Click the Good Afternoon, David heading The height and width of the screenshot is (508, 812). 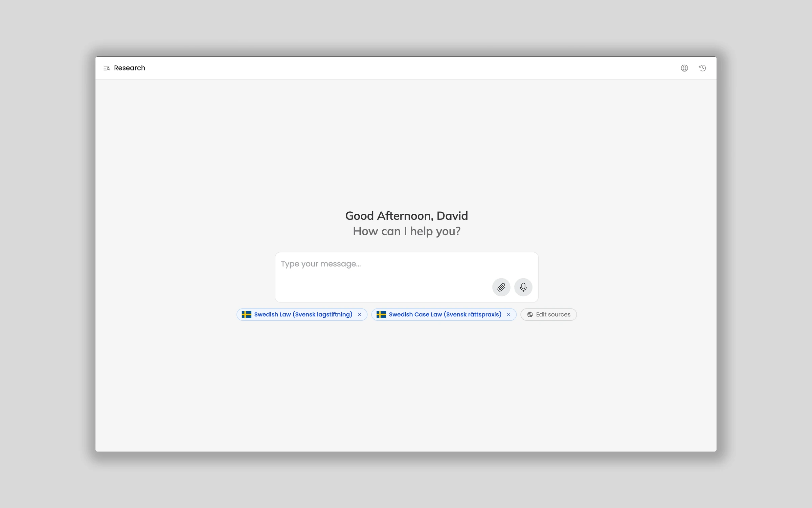coord(406,216)
